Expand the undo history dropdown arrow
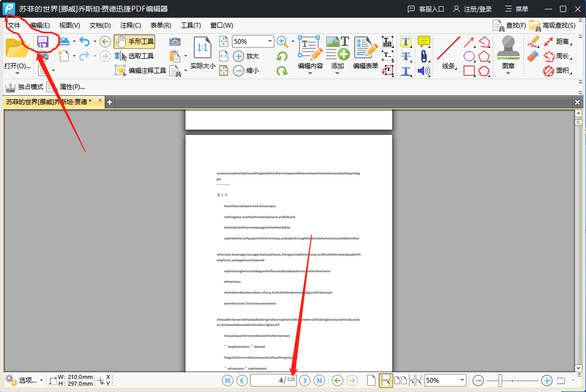The width and height of the screenshot is (586, 392). 95,42
